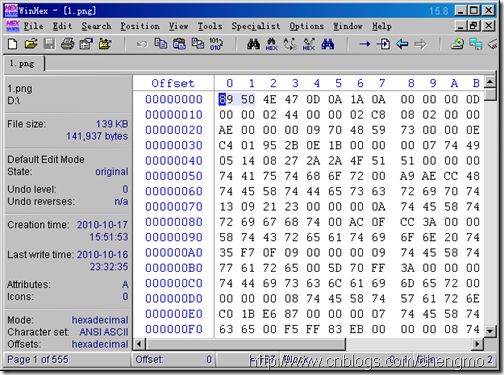Click the creation time 2010-10-17
This screenshot has width=504, height=375.
pyautogui.click(x=102, y=225)
